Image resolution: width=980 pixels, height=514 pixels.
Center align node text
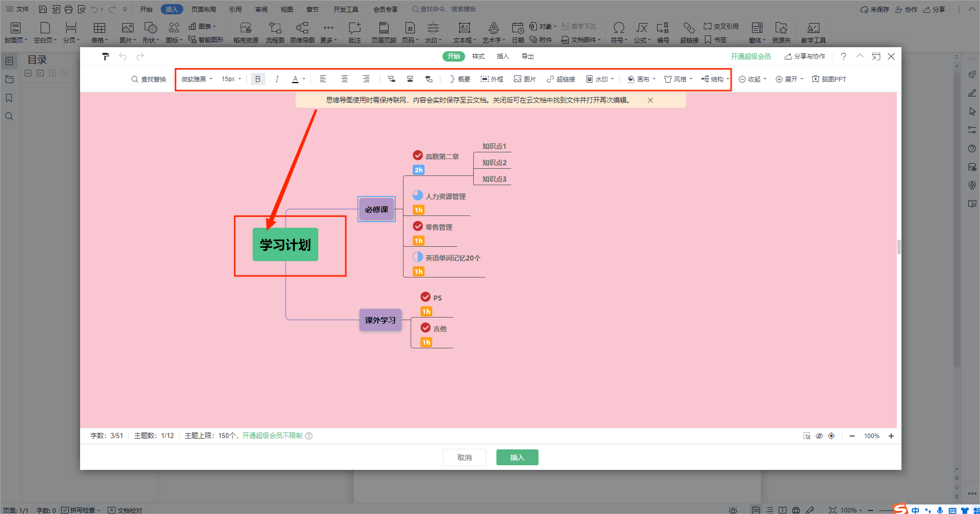click(344, 79)
